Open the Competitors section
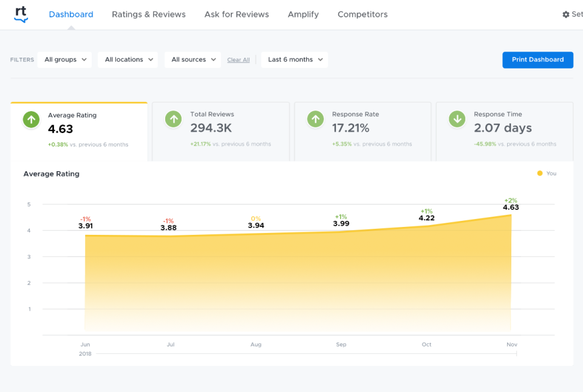 [x=363, y=14]
